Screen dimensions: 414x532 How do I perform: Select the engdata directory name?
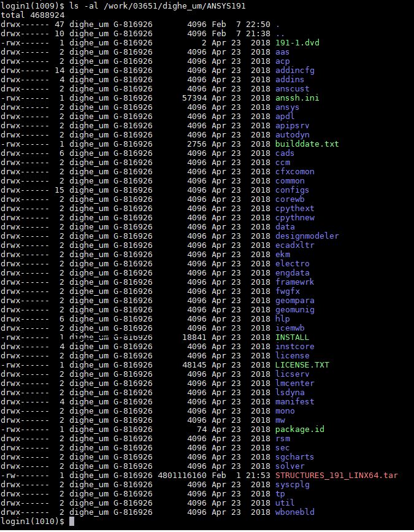tap(293, 273)
